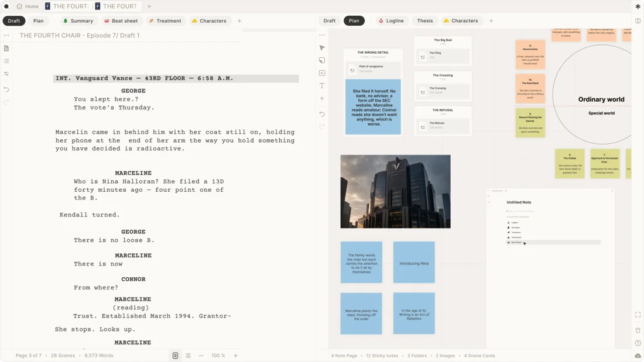Select the Text tool on the board

pyautogui.click(x=322, y=86)
